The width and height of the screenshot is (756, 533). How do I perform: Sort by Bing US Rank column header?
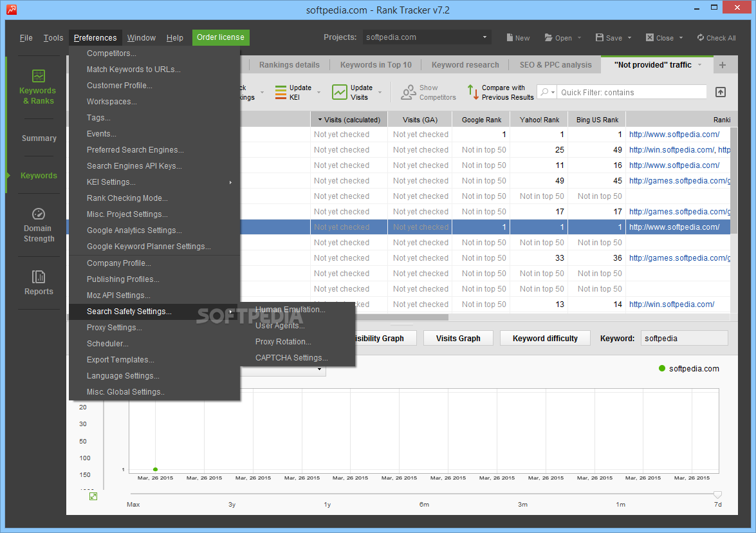(597, 120)
